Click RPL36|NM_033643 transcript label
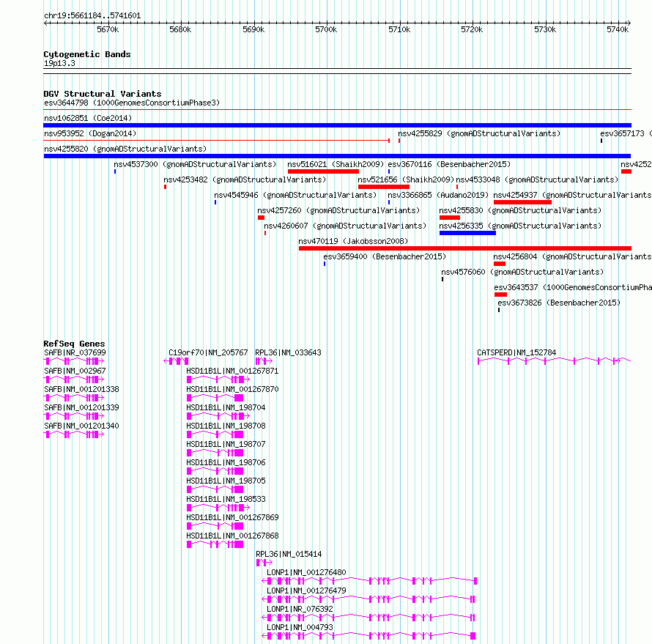This screenshot has width=652, height=644. click(288, 352)
